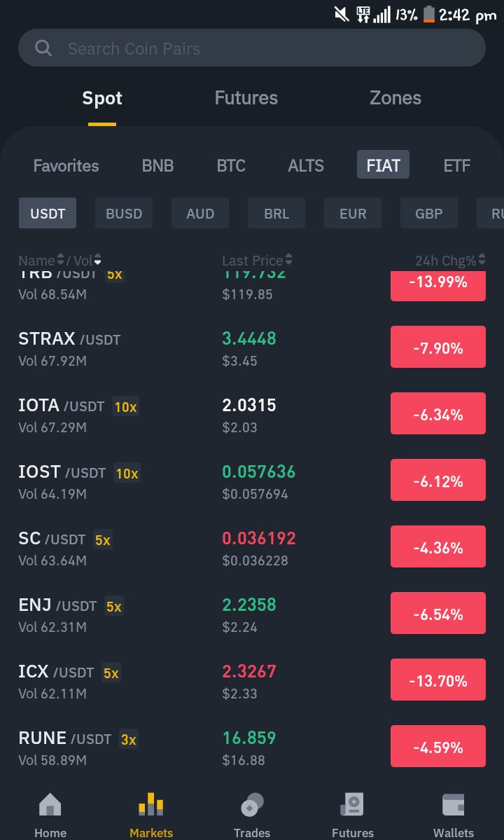Tap STRAX -7.90% change button

point(438,347)
